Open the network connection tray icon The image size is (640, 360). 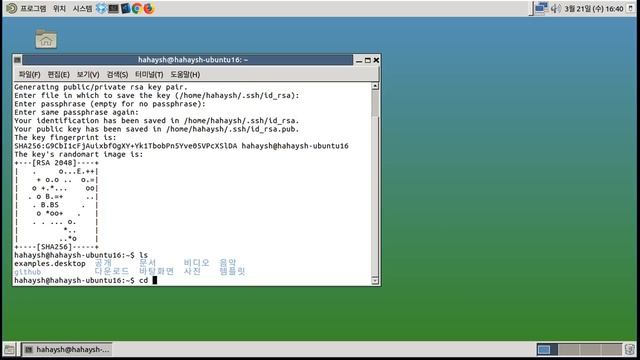click(x=541, y=8)
